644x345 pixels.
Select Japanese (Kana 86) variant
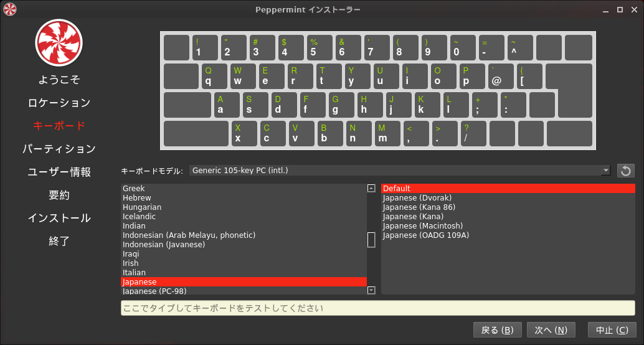(508, 207)
